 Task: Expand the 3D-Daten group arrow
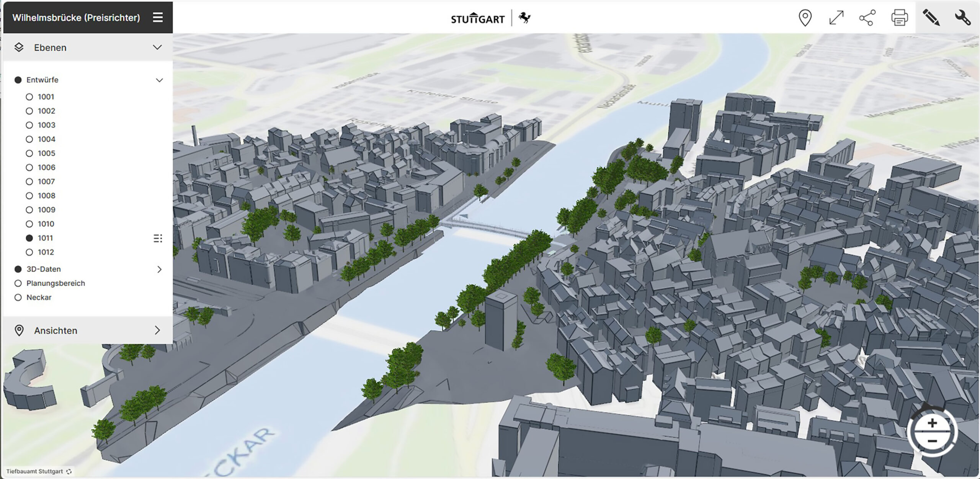tap(159, 270)
